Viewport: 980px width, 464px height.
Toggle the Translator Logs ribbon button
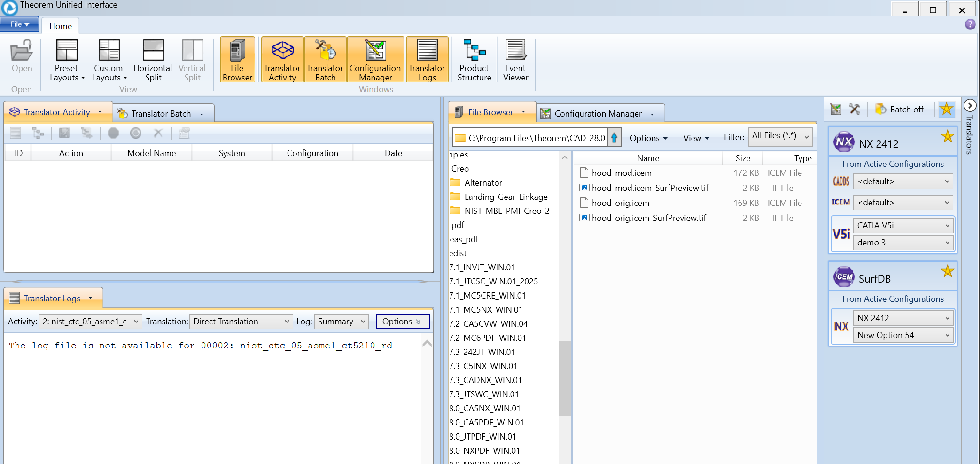pyautogui.click(x=427, y=60)
